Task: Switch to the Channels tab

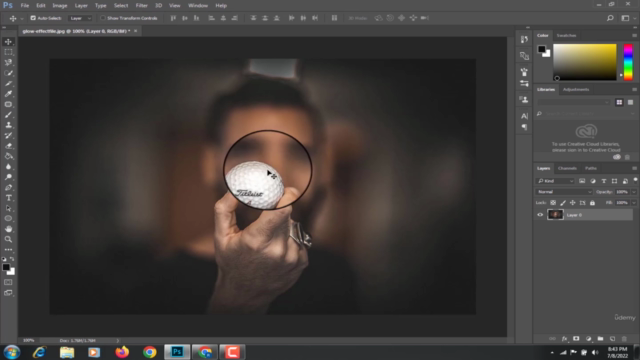Action: pyautogui.click(x=567, y=168)
